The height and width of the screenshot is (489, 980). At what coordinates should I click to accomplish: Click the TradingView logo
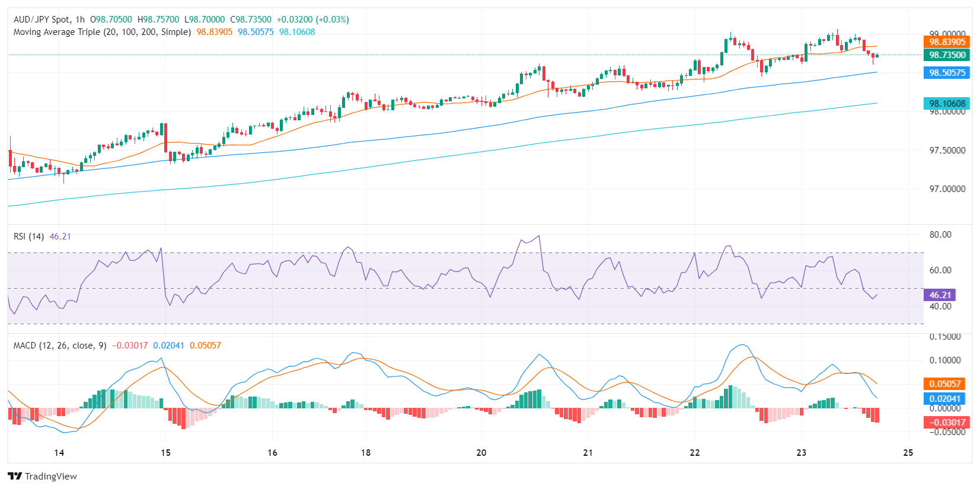tap(42, 476)
